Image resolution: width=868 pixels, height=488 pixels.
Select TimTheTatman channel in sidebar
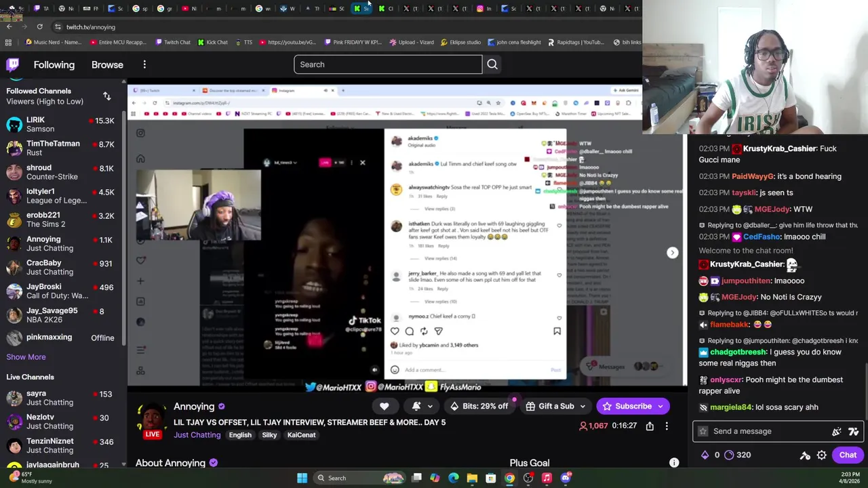[61, 148]
